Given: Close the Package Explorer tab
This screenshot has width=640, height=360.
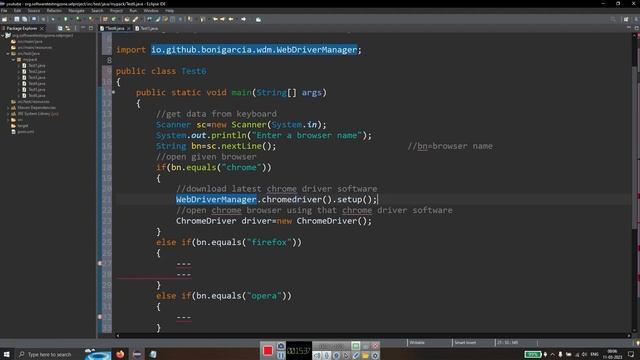Looking at the screenshot, I should pyautogui.click(x=42, y=28).
